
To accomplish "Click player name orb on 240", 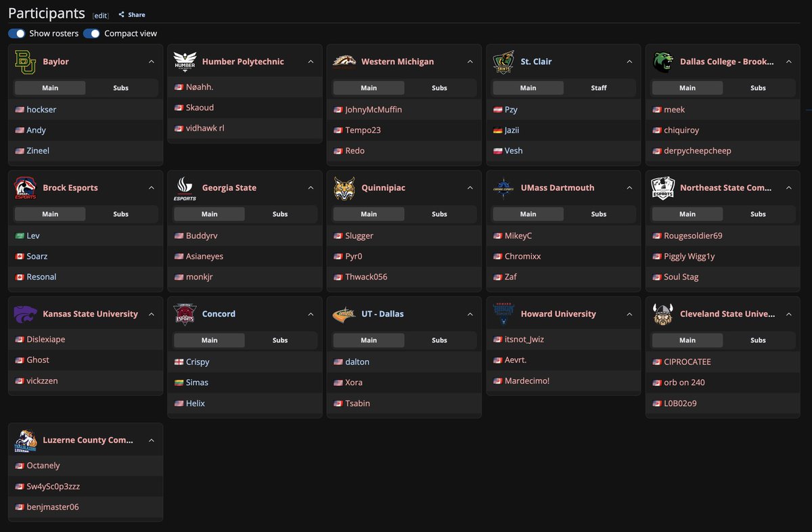I will [684, 382].
